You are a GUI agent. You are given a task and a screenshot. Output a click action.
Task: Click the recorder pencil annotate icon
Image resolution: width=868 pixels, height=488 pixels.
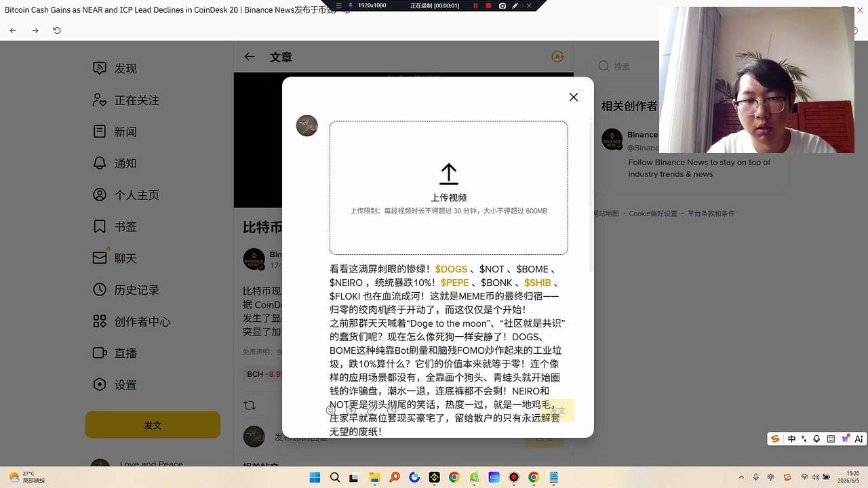pyautogui.click(x=515, y=5)
